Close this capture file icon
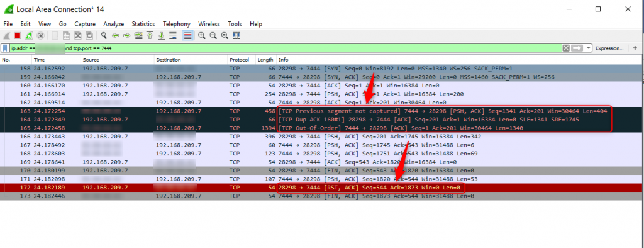644x248 pixels. (77, 36)
